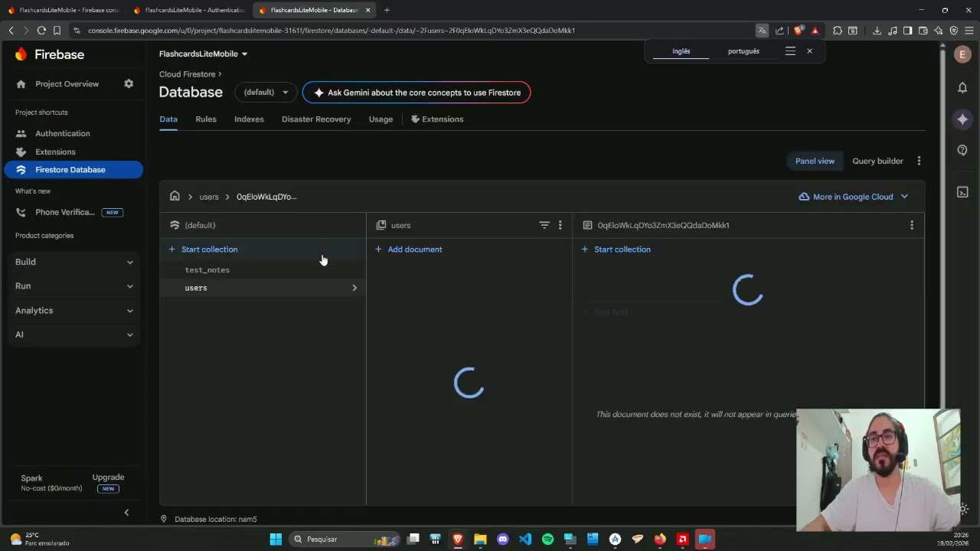
Task: Open browser extensions puzzle icon
Action: click(x=838, y=31)
